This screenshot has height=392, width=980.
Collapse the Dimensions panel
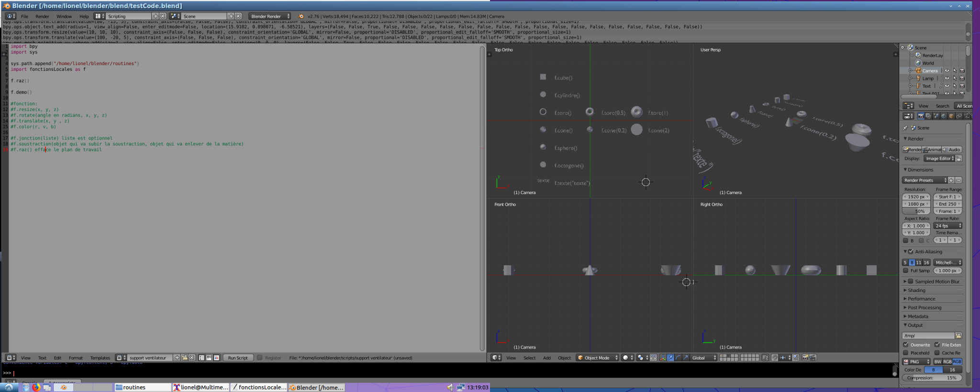(920, 170)
